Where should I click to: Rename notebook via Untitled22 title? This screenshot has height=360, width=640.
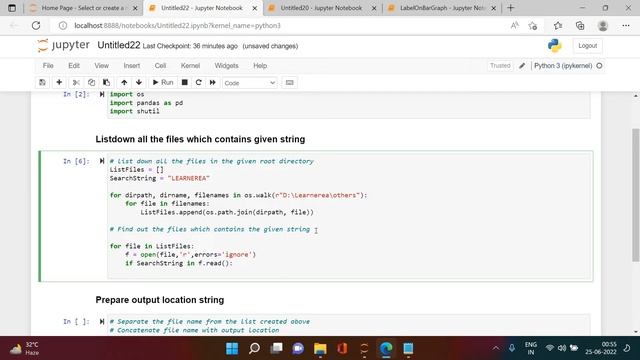119,45
